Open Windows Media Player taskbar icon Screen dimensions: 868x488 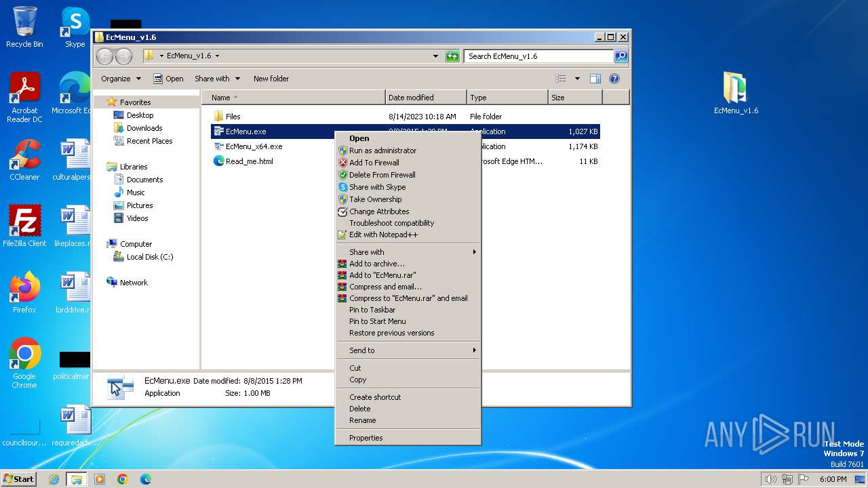pyautogui.click(x=100, y=479)
